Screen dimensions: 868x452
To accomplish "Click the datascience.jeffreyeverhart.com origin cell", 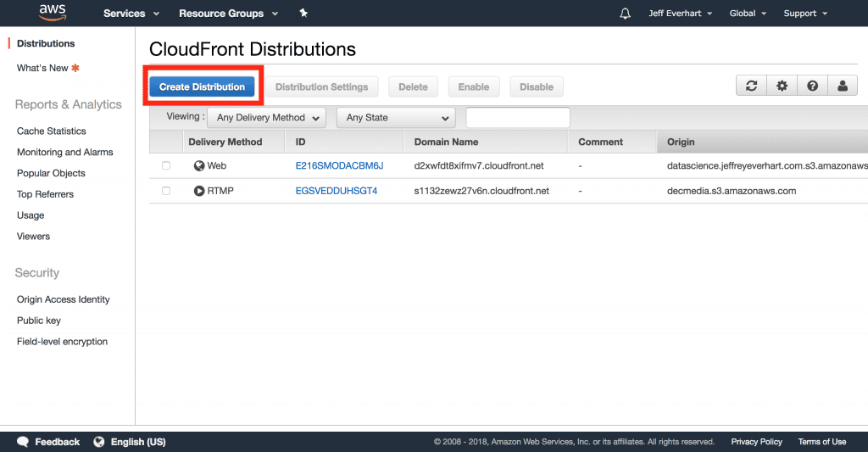I will click(767, 165).
